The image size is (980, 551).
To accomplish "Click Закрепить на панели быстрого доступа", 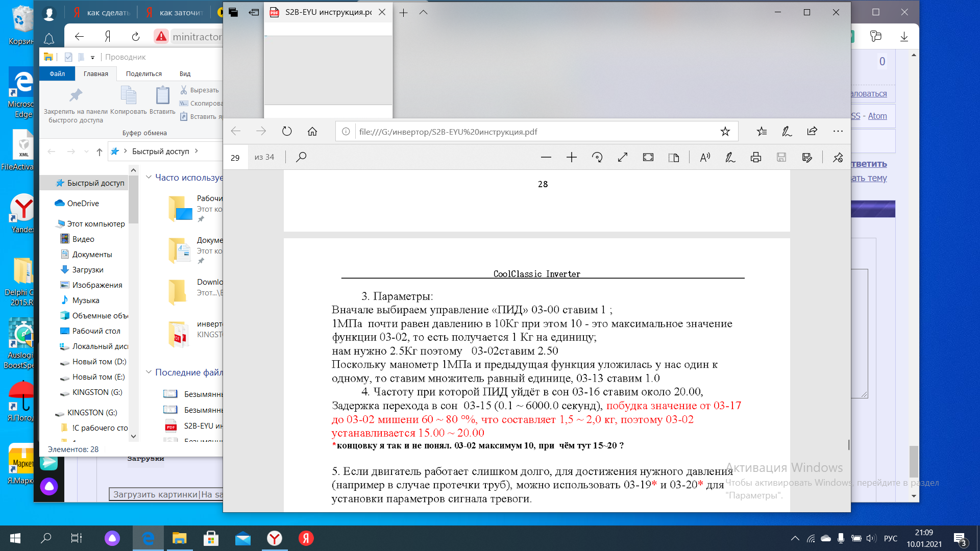I will pos(76,105).
